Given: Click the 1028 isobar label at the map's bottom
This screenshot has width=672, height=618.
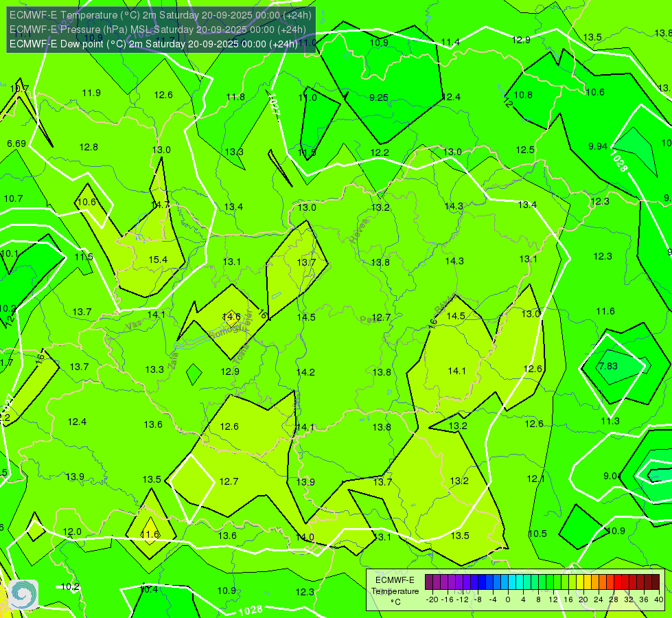Looking at the screenshot, I should click(x=251, y=610).
